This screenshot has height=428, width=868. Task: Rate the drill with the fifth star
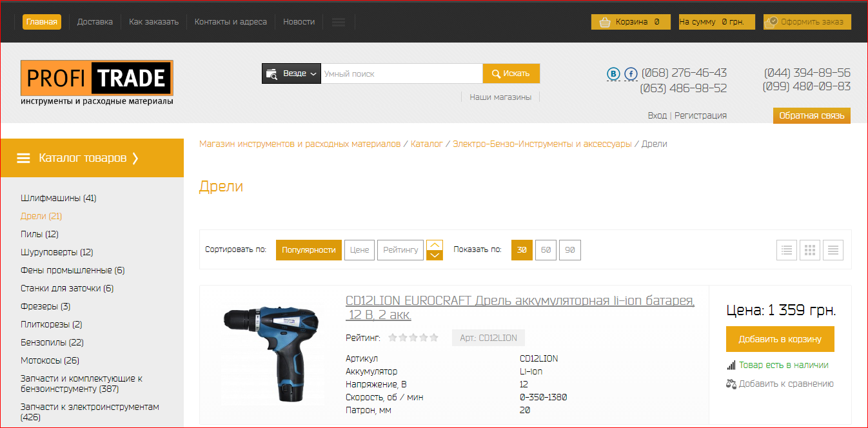tap(434, 338)
